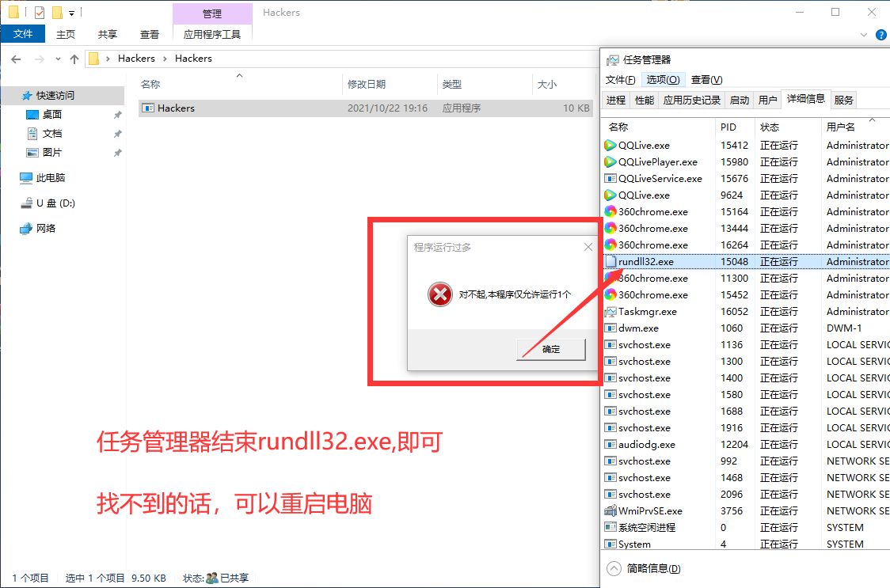Open the quick access toolbar dropdown
Viewport: 890px width, 588px height.
point(72,13)
